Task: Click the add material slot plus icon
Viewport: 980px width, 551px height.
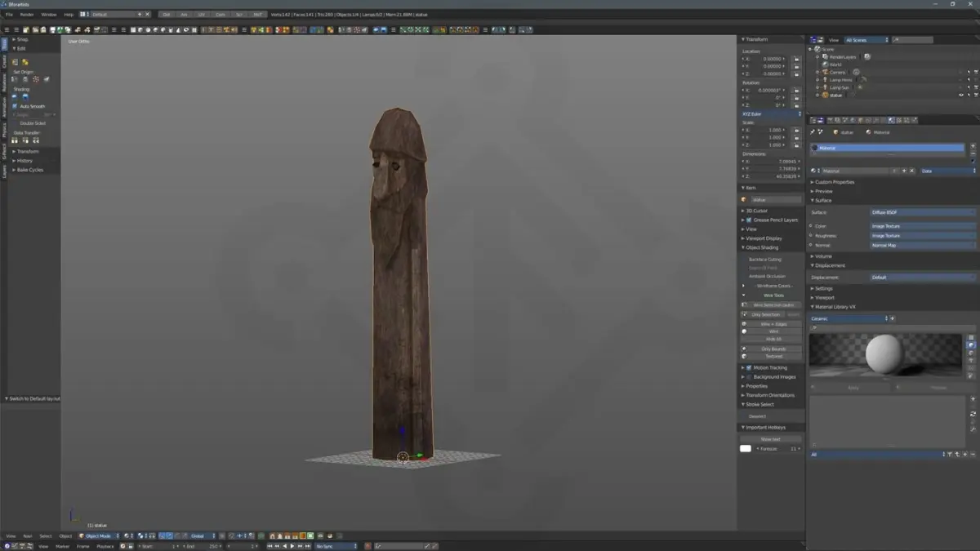Action: click(x=973, y=146)
